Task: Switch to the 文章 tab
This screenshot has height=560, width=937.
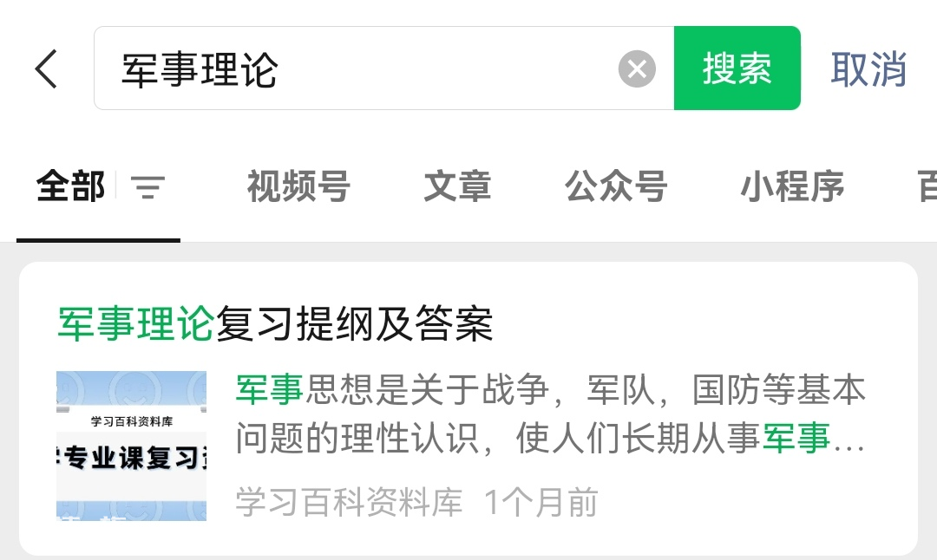Action: pyautogui.click(x=458, y=186)
